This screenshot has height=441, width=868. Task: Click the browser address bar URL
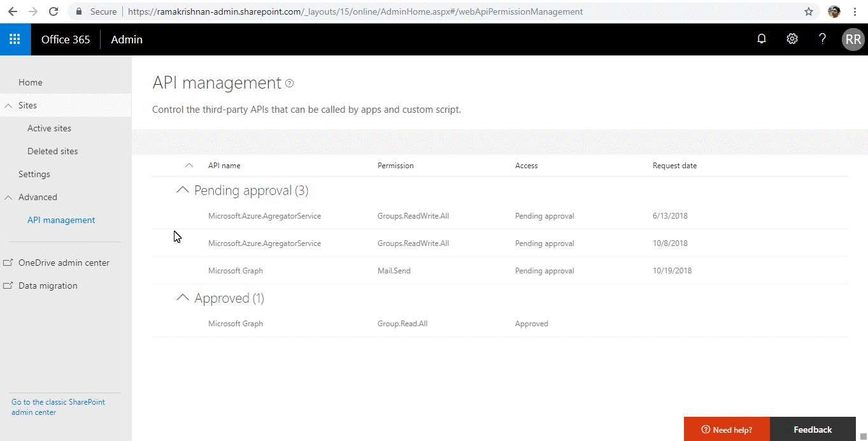(x=355, y=11)
